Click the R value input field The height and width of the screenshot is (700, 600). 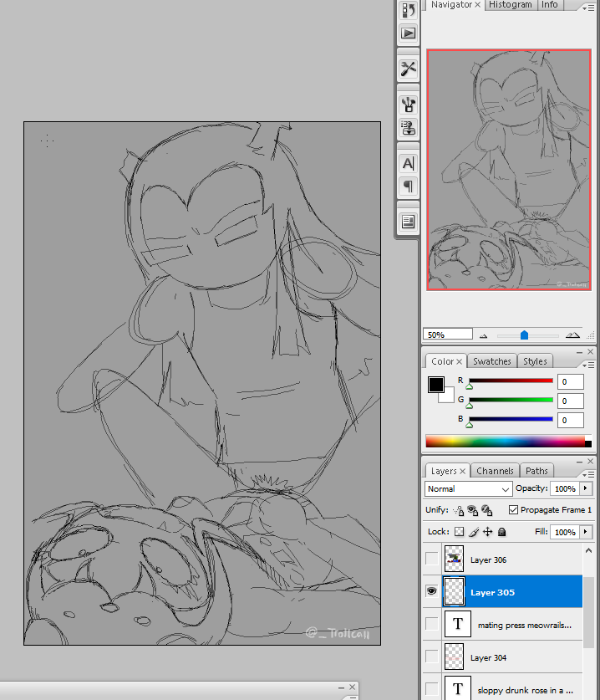[571, 381]
